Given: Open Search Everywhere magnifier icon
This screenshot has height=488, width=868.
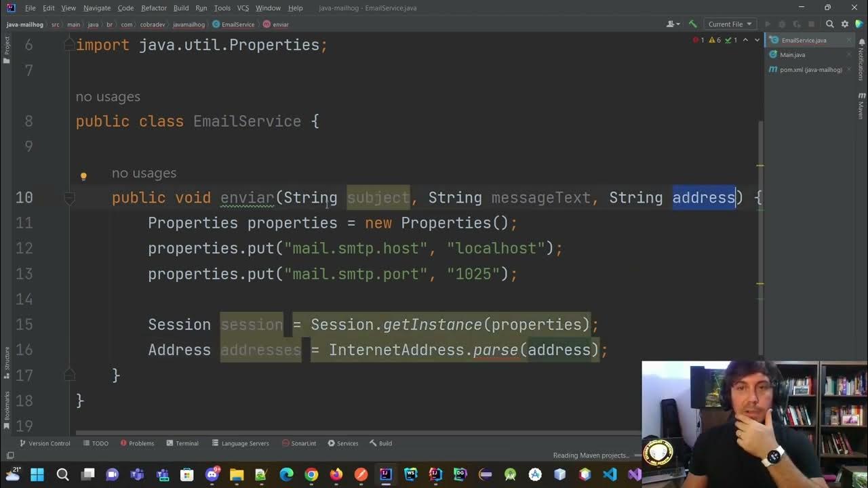Looking at the screenshot, I should tap(830, 24).
